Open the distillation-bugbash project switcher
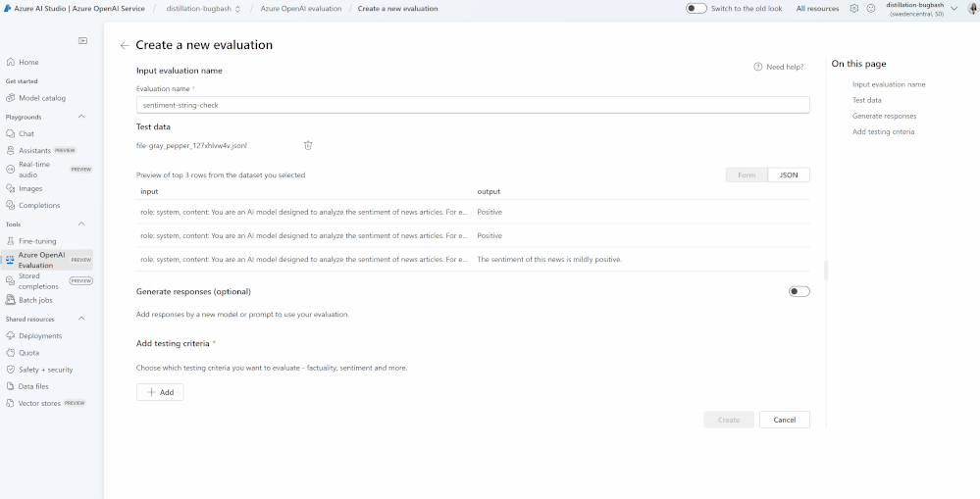 tap(203, 9)
